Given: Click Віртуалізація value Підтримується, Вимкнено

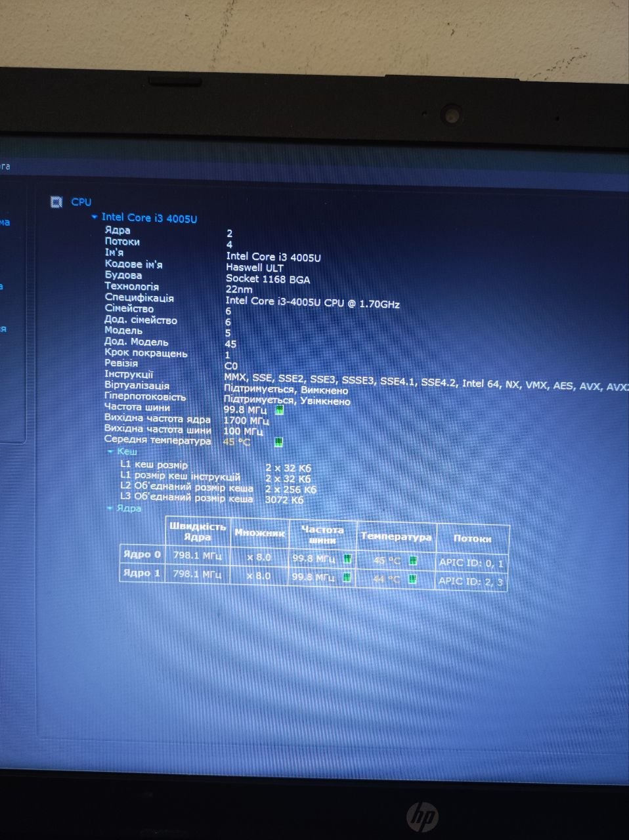Looking at the screenshot, I should [x=286, y=390].
